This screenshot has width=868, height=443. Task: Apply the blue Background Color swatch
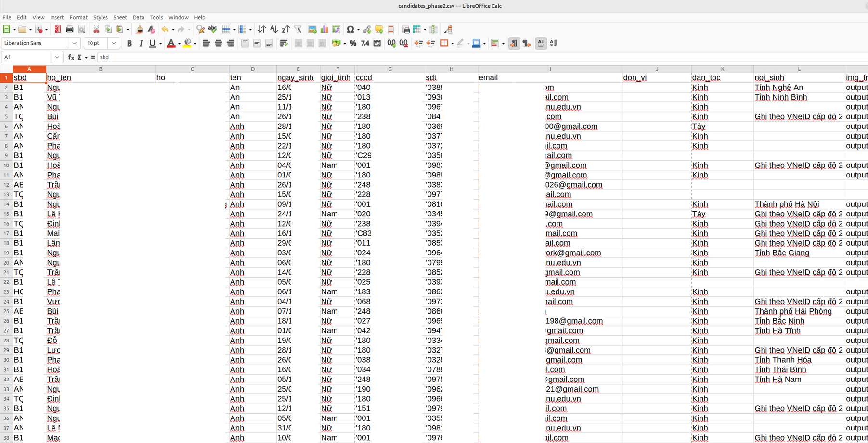tap(476, 43)
